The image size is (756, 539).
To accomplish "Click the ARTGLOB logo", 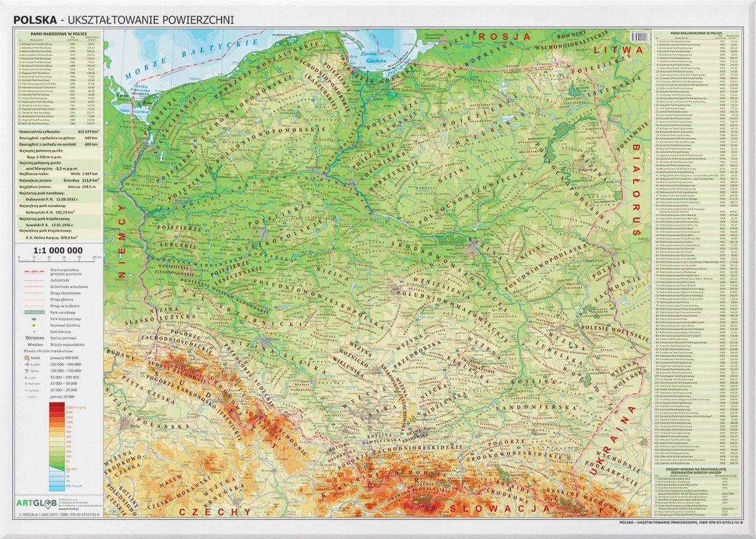I will click(40, 501).
